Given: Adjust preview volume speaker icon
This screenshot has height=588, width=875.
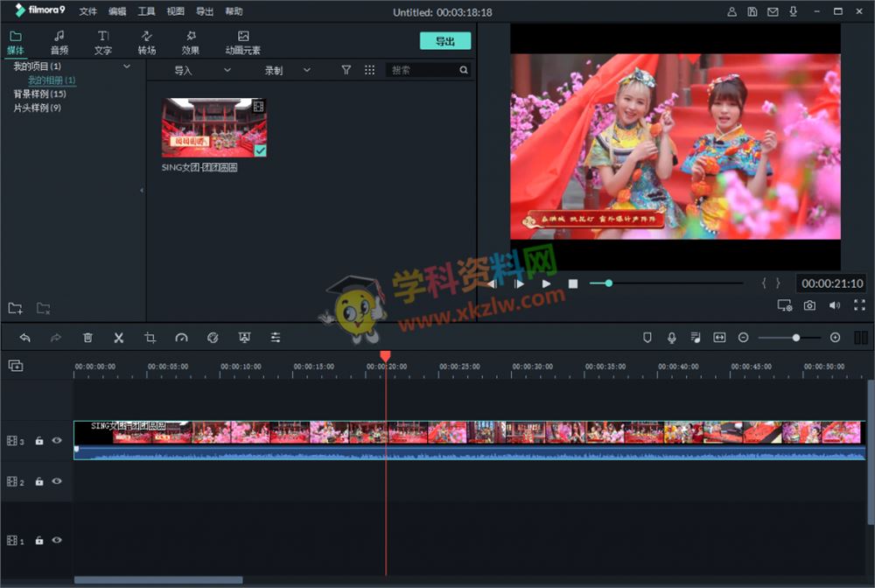Looking at the screenshot, I should [x=834, y=305].
